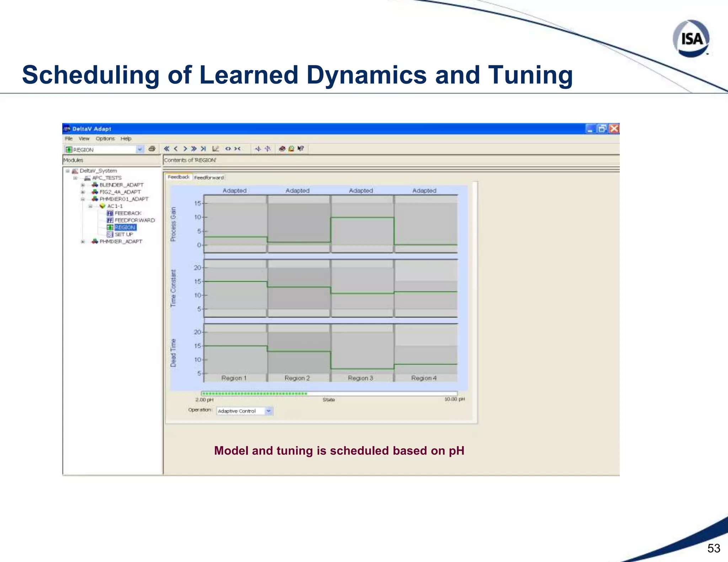Open the Operation Adaptive Control dropdown
The height and width of the screenshot is (562, 728).
(x=269, y=411)
